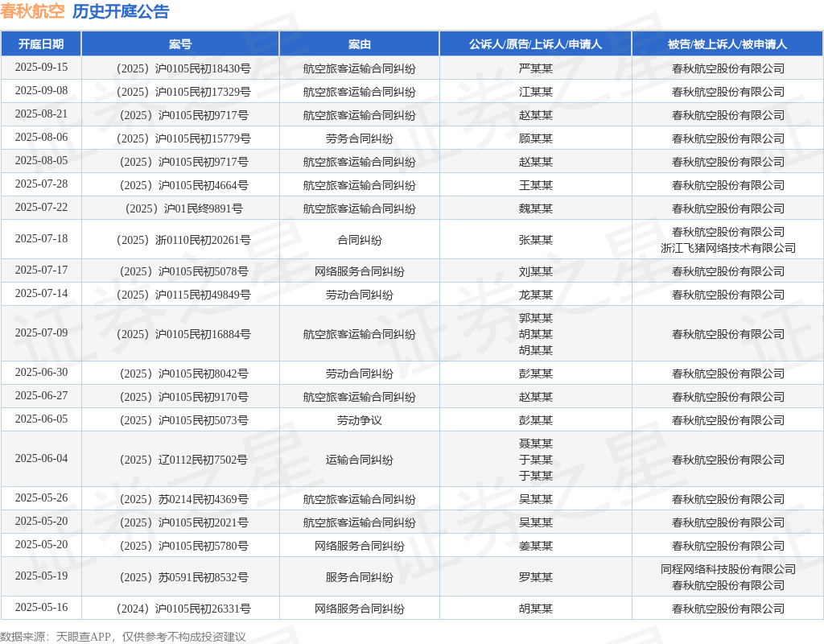Click the date 2025-07-14
Viewport: 824px width, 644px height.
coord(41,293)
